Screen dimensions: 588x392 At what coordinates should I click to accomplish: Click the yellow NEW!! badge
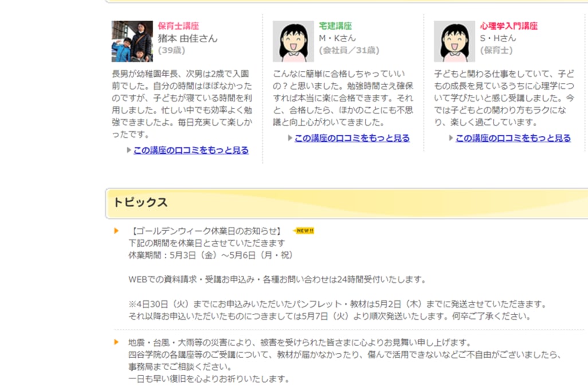304,231
